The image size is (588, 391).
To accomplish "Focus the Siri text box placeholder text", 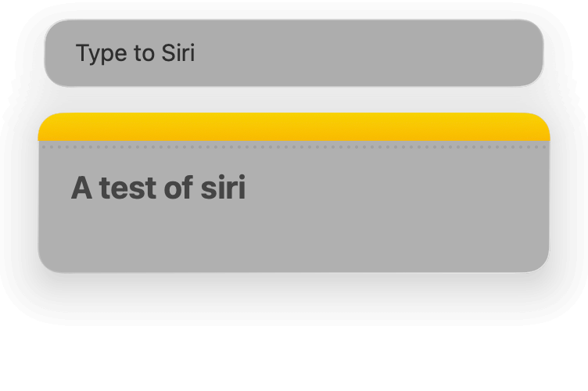I will (134, 53).
